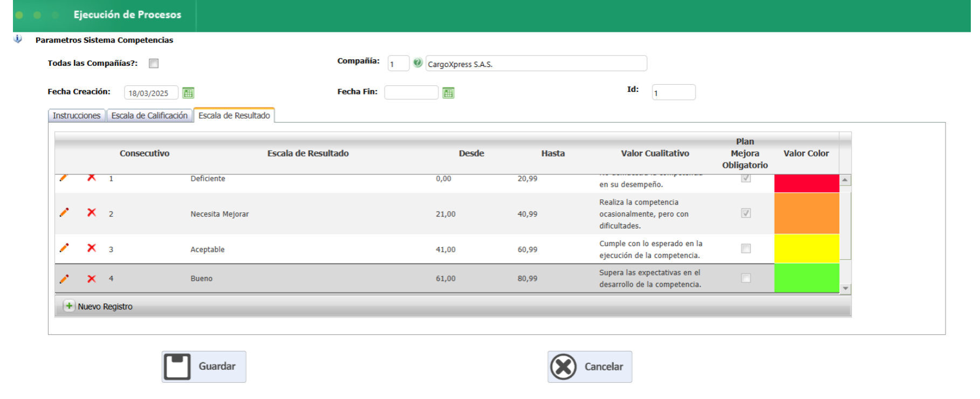Toggle Plan Mejora Obligatorio for Necesita Mejorar
Viewport: 980px width, 399px height.
pos(746,213)
